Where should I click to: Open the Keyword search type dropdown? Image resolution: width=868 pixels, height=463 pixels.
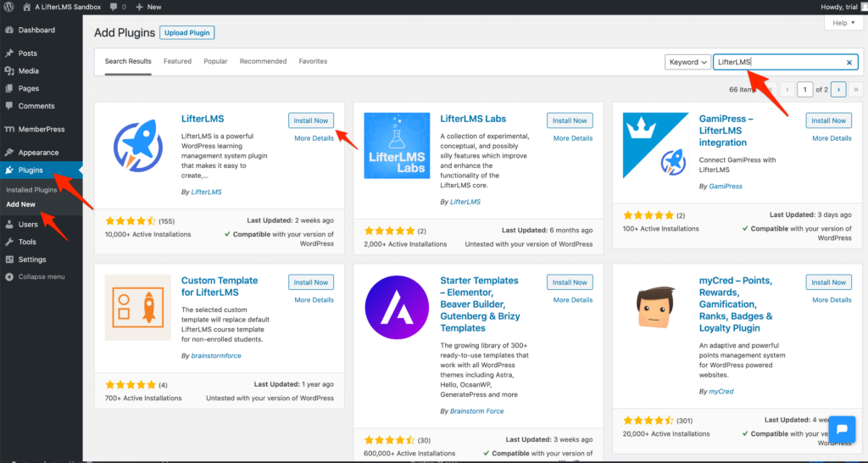click(687, 62)
